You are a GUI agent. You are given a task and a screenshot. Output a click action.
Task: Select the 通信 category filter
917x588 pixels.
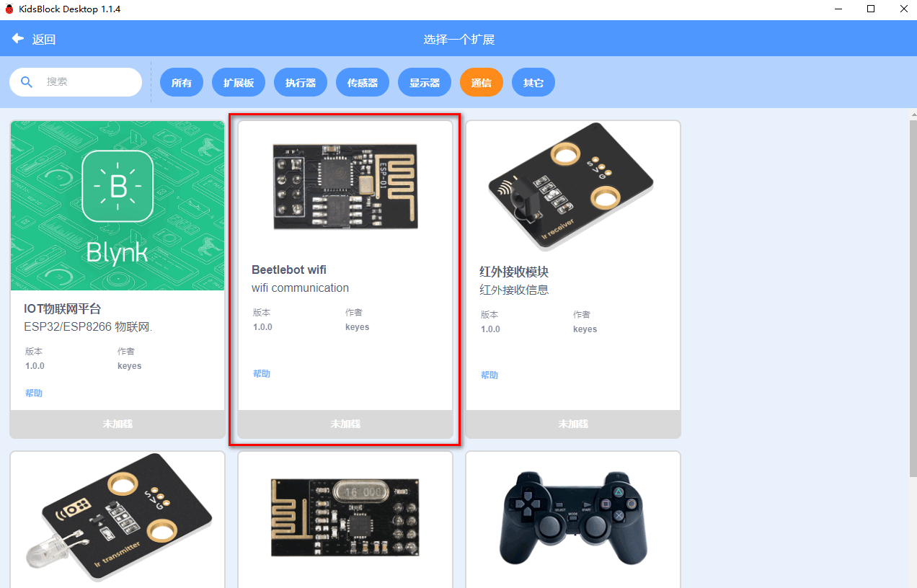click(482, 83)
